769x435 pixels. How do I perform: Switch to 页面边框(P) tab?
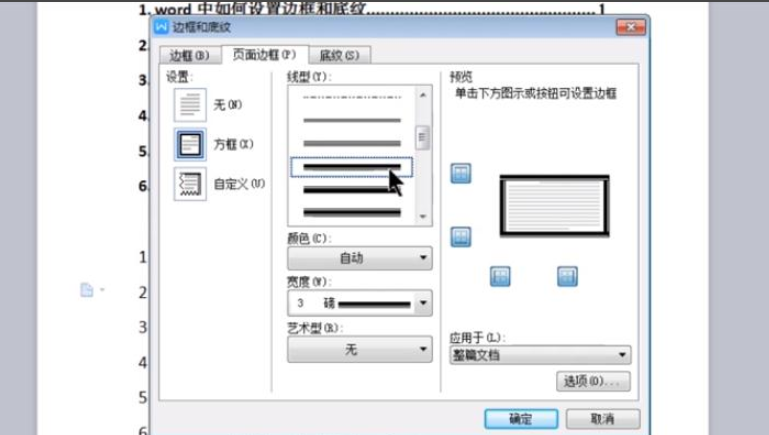tap(264, 54)
